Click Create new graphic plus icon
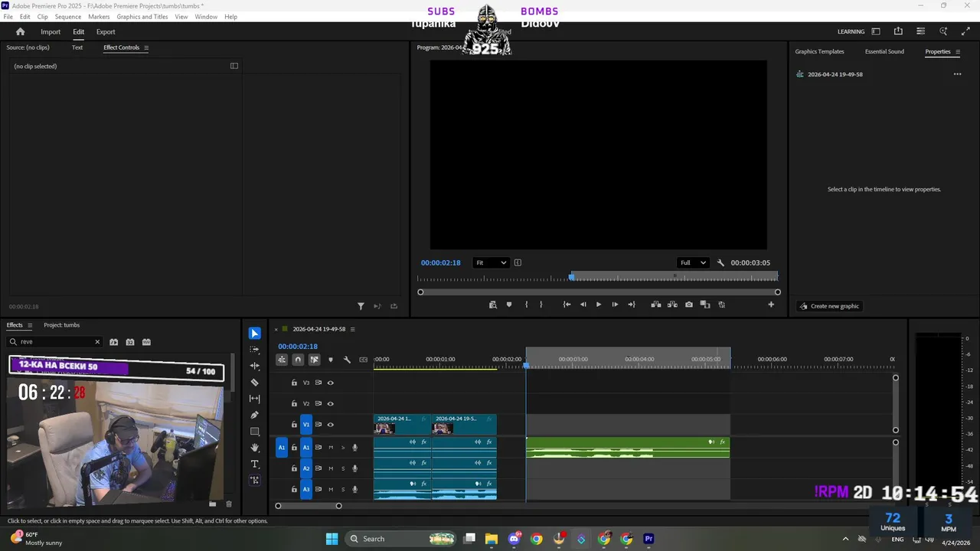This screenshot has height=551, width=980. coord(803,306)
